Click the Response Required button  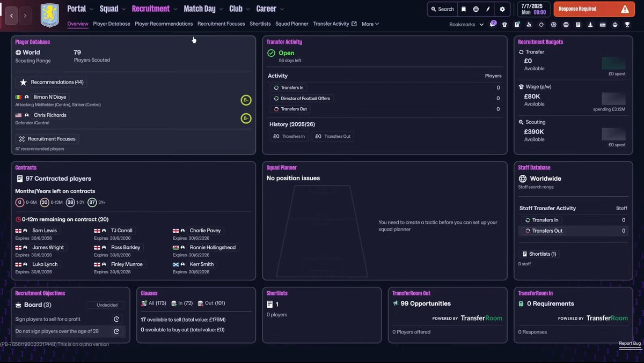[593, 9]
